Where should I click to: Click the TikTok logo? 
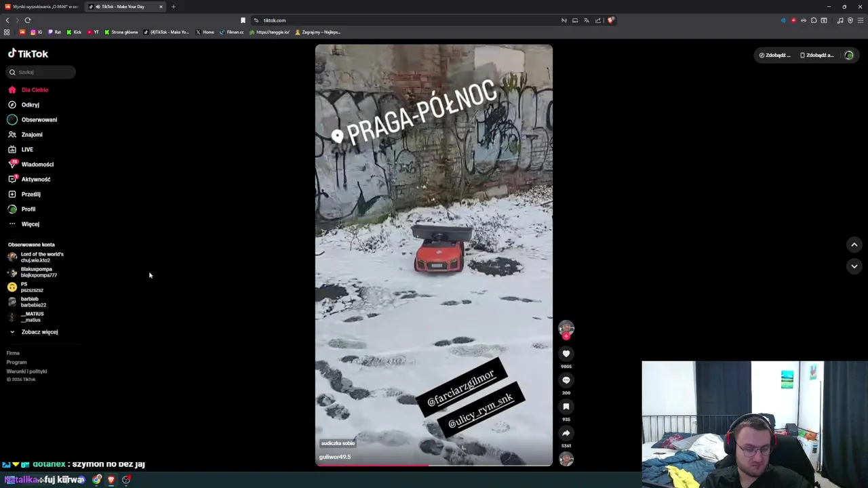pos(28,54)
